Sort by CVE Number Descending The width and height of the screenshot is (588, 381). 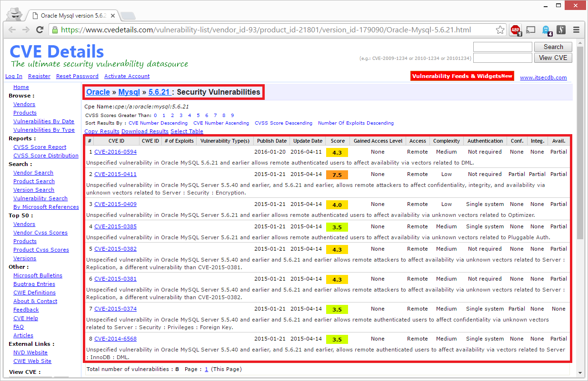(x=158, y=123)
